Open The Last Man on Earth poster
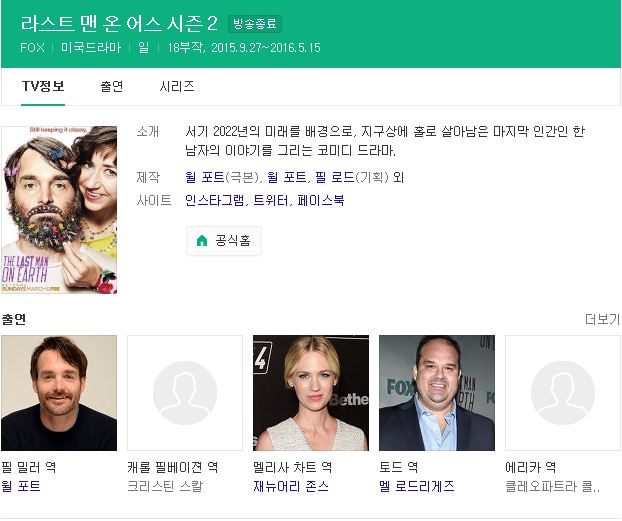 tap(59, 210)
